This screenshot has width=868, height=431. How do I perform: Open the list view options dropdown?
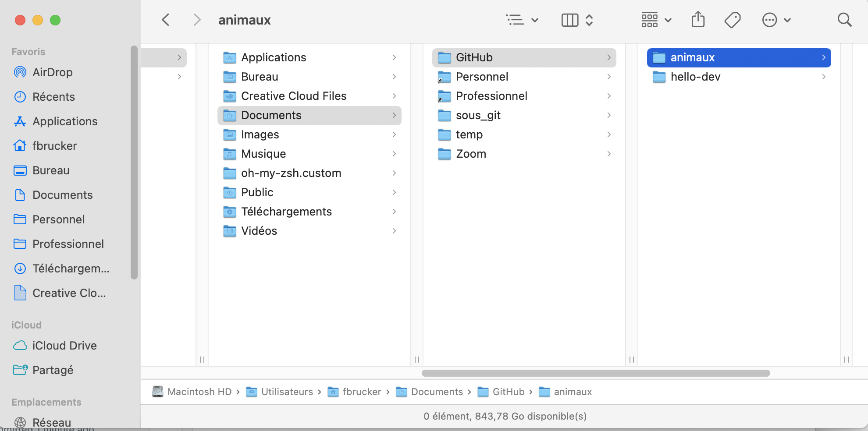(522, 20)
